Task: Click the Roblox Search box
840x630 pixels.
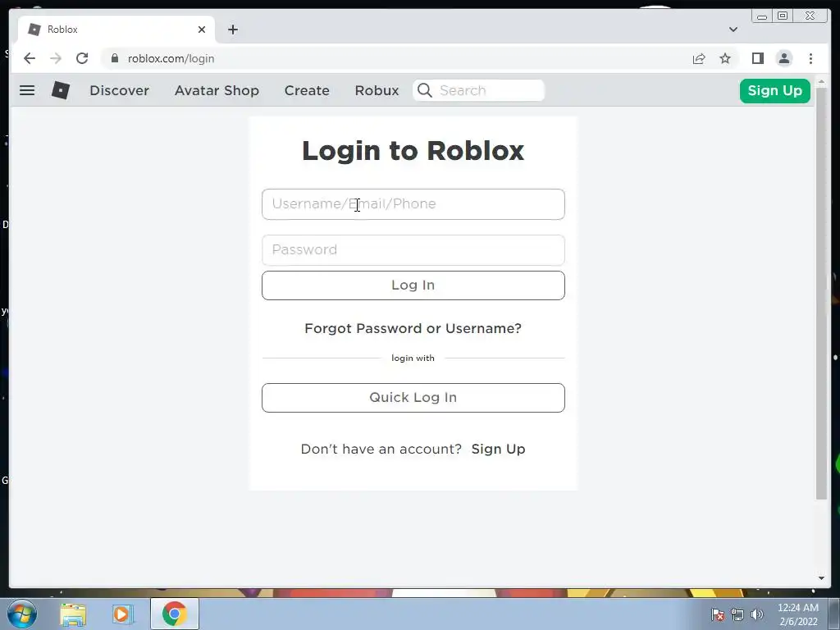Action: [x=479, y=90]
